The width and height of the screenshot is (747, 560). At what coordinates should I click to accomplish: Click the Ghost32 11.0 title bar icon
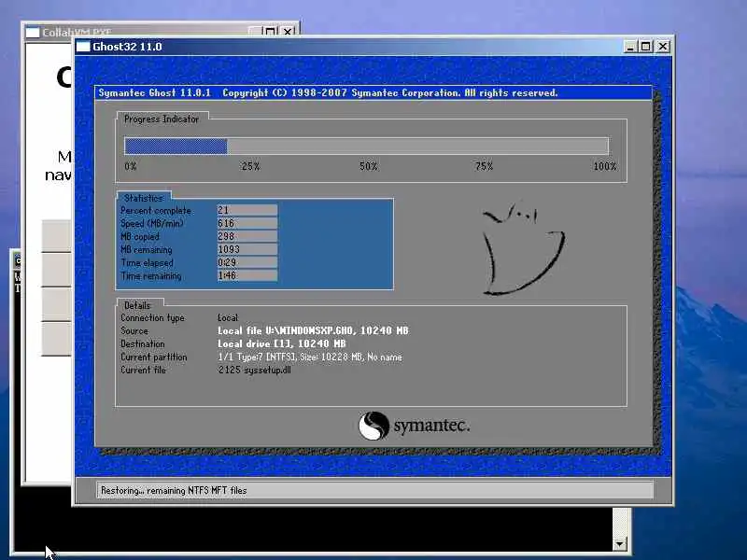83,47
